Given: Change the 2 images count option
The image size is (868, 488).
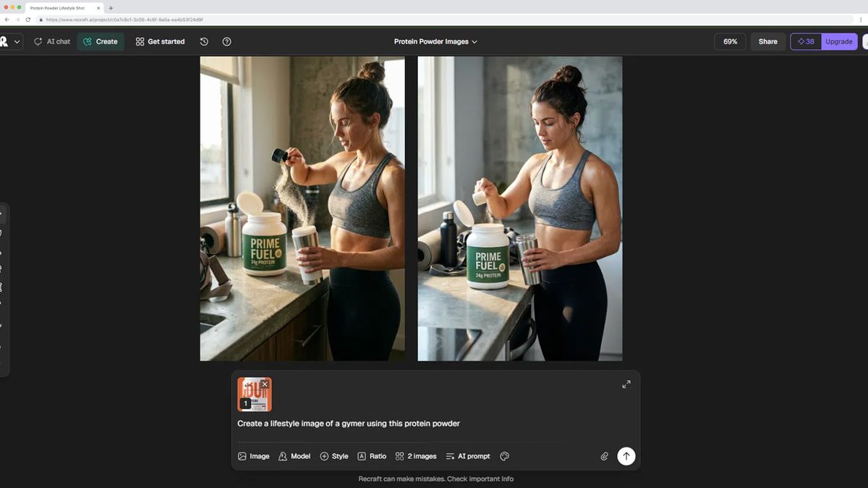Looking at the screenshot, I should pyautogui.click(x=416, y=456).
